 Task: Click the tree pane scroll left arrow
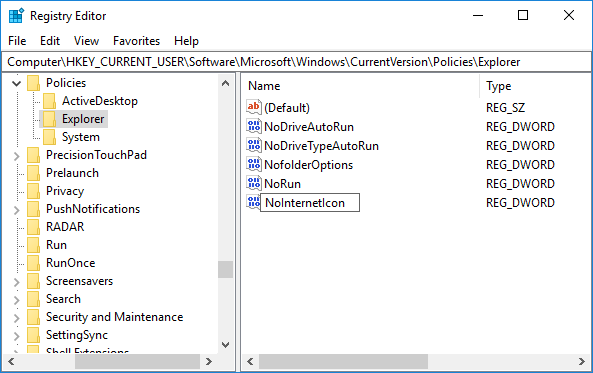pyautogui.click(x=11, y=361)
